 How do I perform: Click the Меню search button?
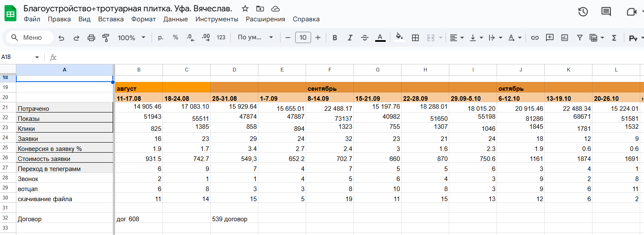point(29,38)
